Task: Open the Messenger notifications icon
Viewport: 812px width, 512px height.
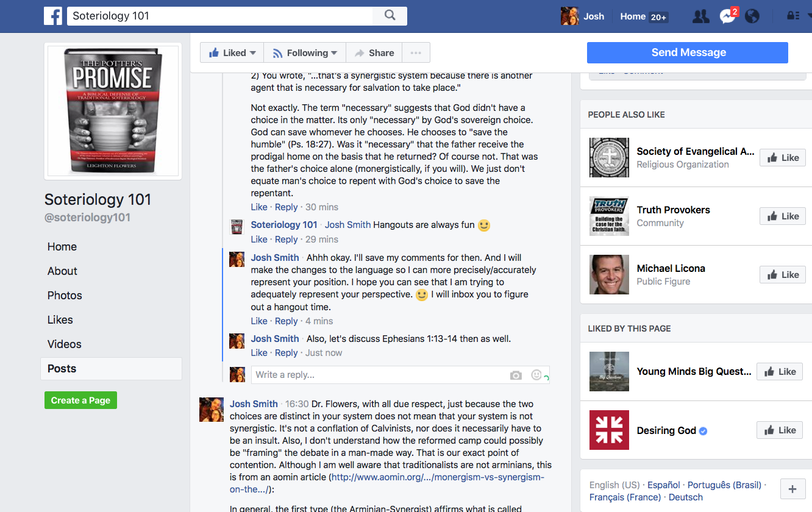Action: [x=727, y=16]
